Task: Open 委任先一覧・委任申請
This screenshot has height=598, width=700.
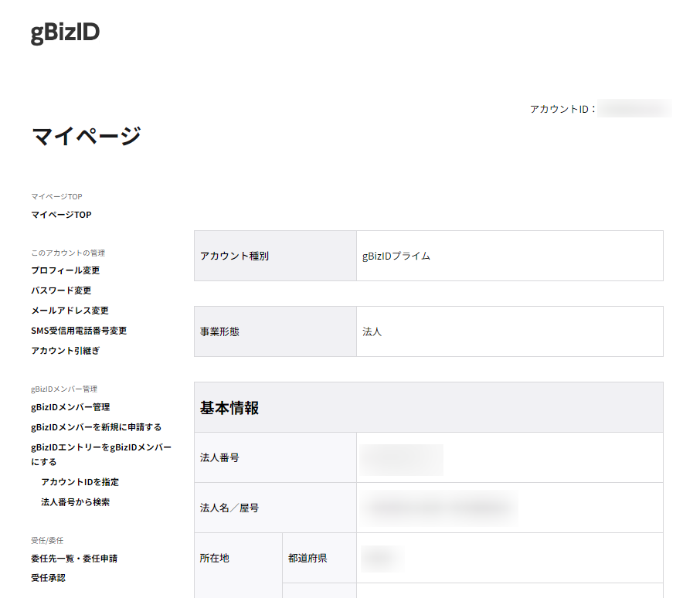Action: click(74, 558)
